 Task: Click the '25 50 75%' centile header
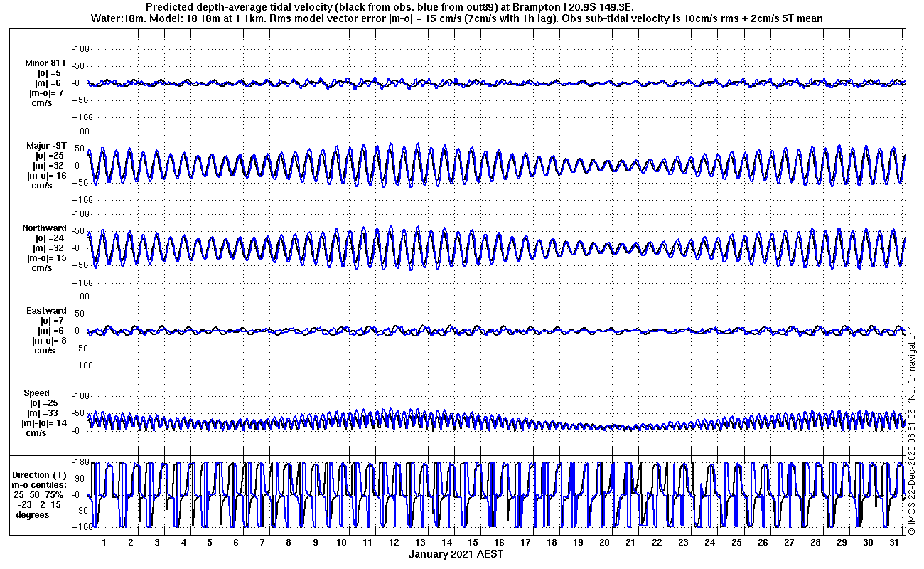coord(38,495)
